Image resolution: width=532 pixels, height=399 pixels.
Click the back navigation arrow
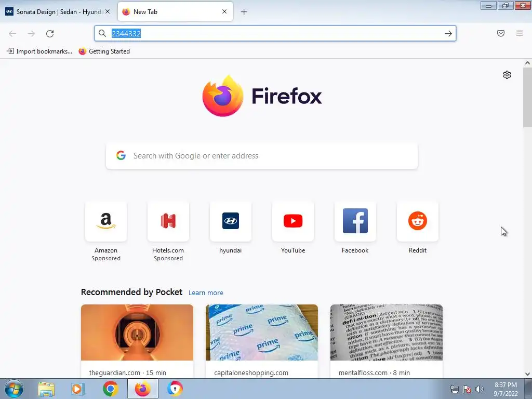pos(12,34)
